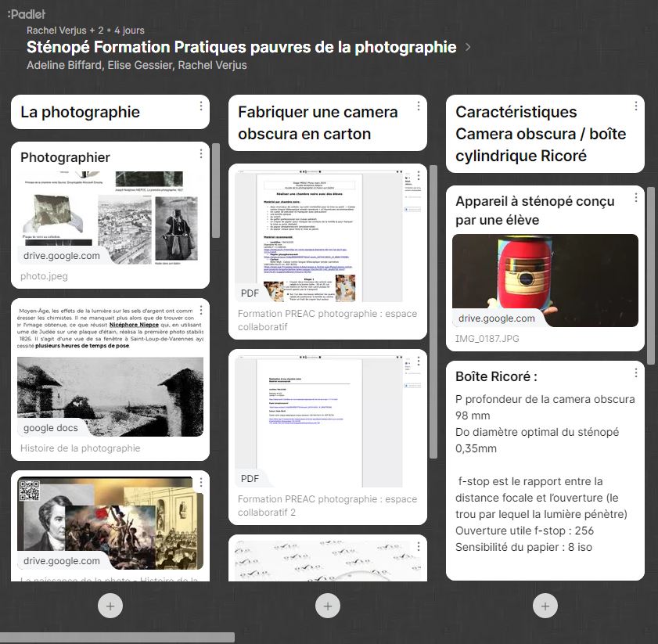Open the Niépce window-view photo thumbnail

[110, 397]
